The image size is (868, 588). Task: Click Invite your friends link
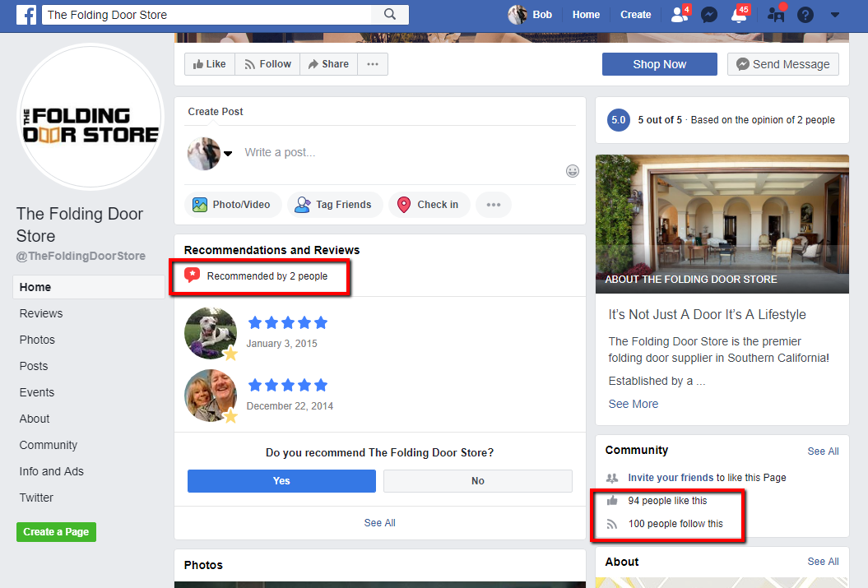(x=671, y=477)
